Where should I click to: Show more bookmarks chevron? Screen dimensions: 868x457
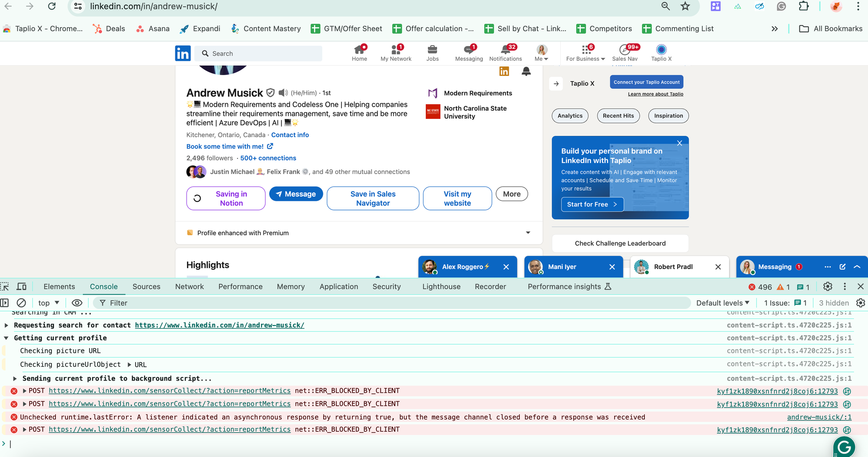click(x=775, y=29)
